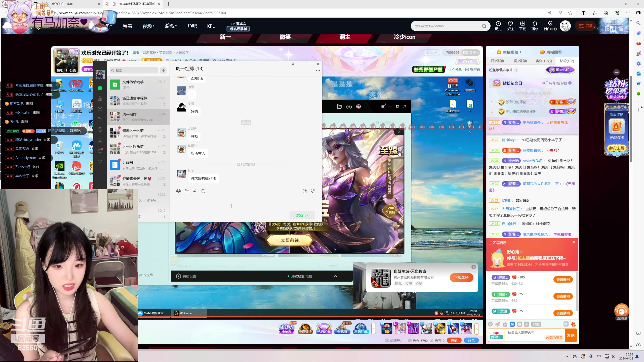644x362 pixels.
Task: Click 立即前往 banner button
Action: (x=290, y=240)
